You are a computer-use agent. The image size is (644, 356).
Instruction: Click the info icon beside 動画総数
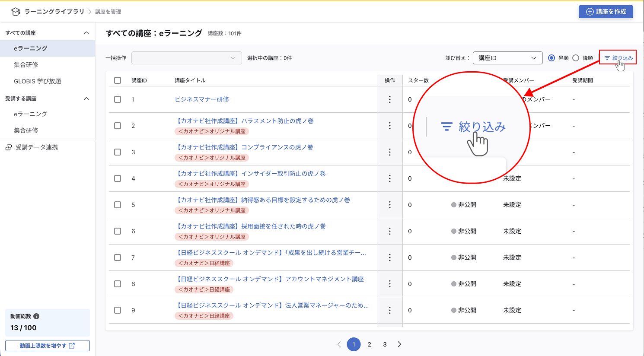pyautogui.click(x=36, y=316)
